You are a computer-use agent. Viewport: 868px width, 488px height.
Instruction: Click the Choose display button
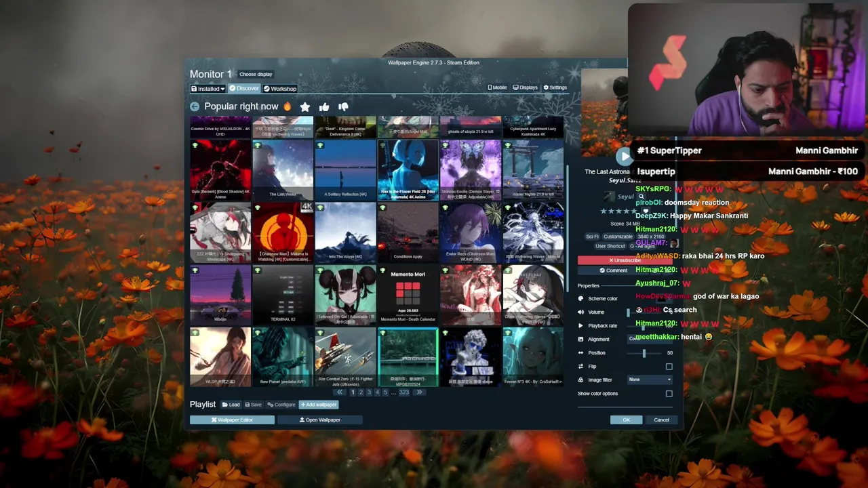click(256, 74)
